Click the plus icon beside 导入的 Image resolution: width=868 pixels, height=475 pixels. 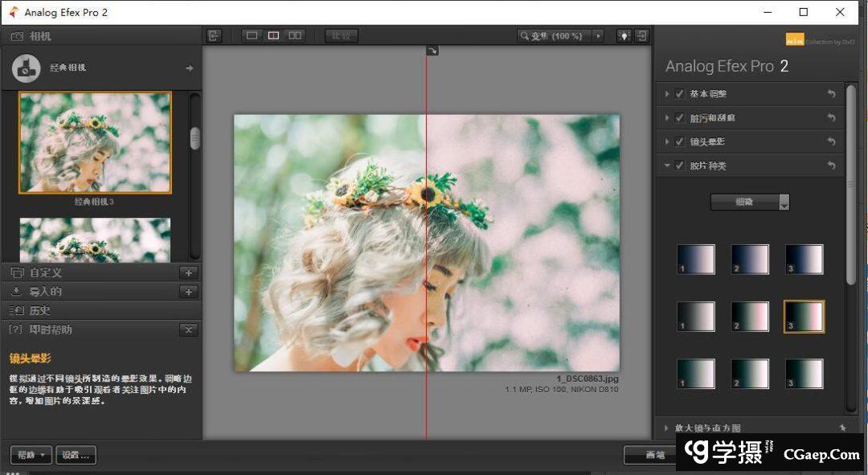click(188, 292)
